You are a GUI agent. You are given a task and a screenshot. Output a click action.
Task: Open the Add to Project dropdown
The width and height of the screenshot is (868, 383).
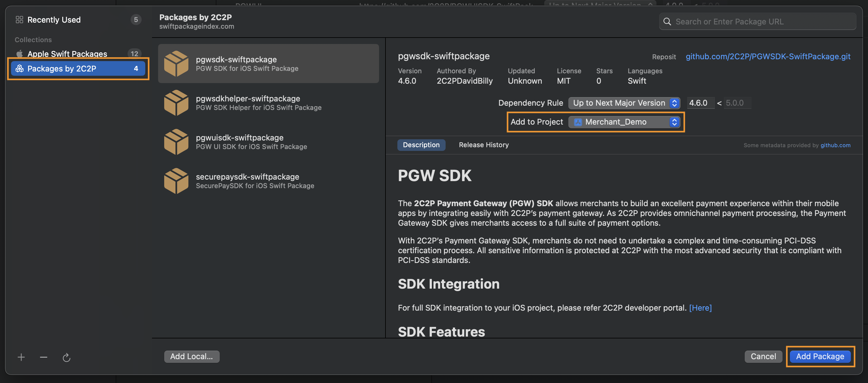(x=624, y=122)
